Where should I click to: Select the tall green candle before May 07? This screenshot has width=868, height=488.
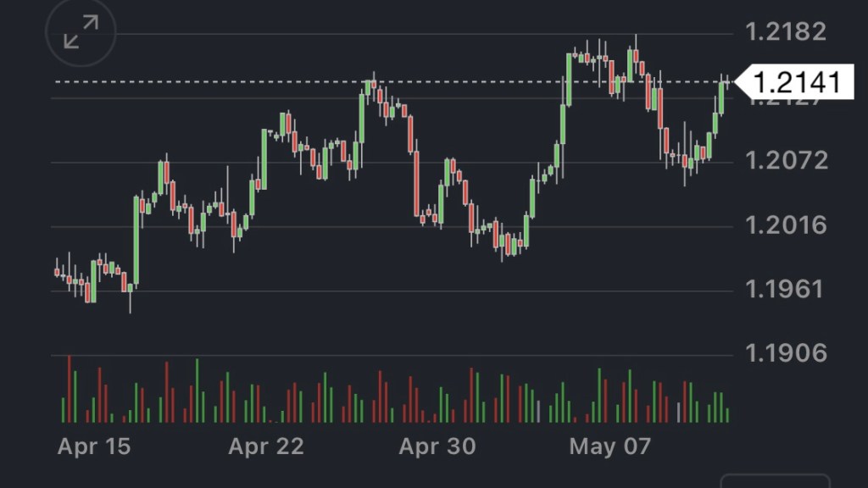[569, 80]
